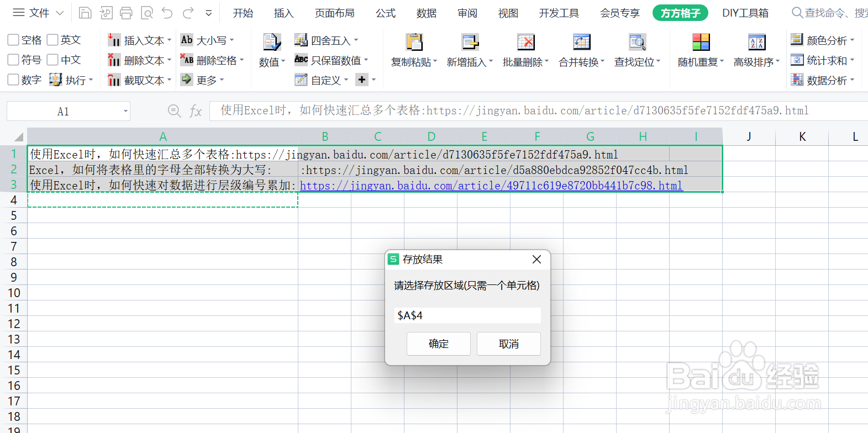
Task: Open the 公式 ribbon tab
Action: click(386, 13)
